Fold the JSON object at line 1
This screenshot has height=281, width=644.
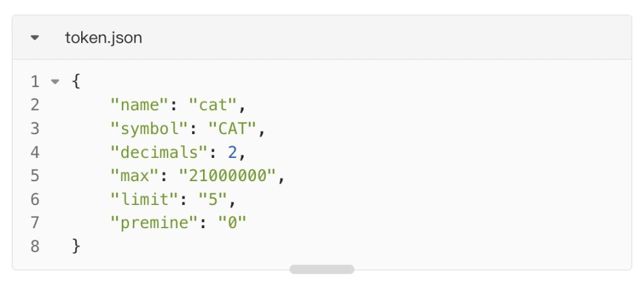pos(55,82)
